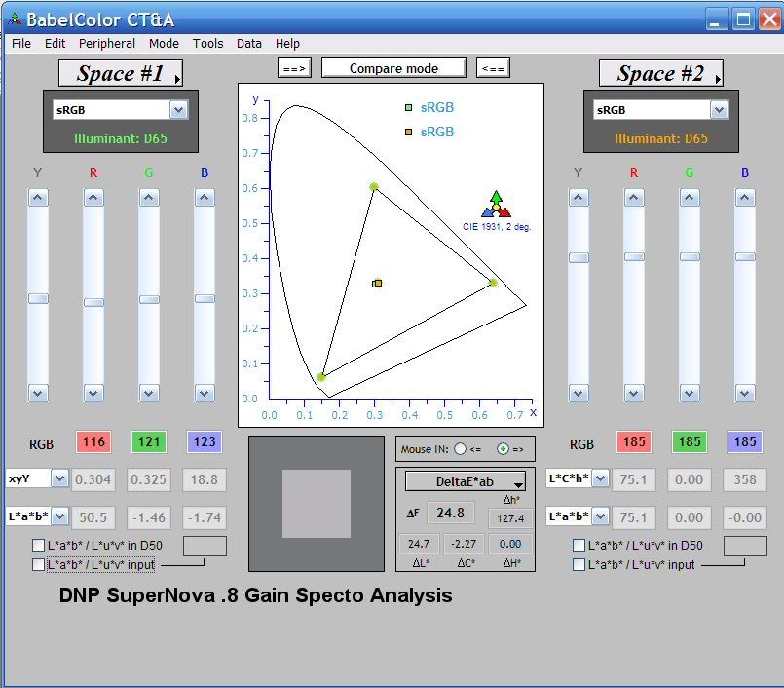
Task: Open the Edit menu
Action: 55,44
